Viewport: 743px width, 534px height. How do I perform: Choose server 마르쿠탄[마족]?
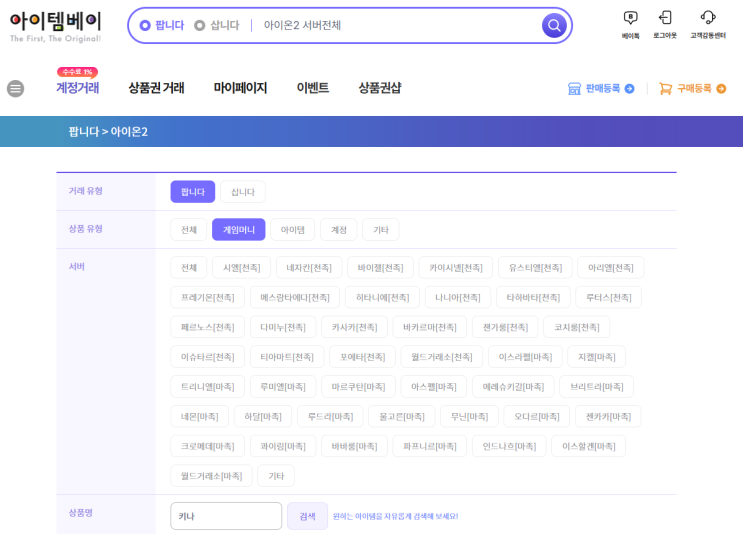click(358, 387)
